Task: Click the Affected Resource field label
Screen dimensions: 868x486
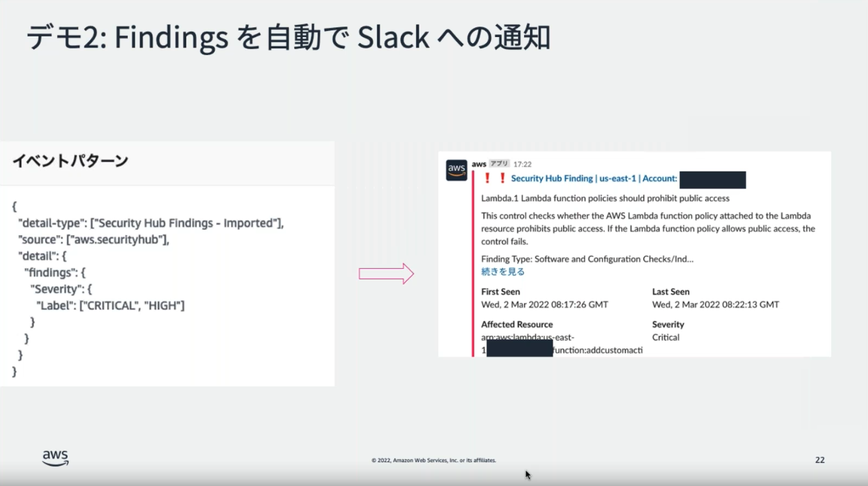Action: [x=517, y=324]
